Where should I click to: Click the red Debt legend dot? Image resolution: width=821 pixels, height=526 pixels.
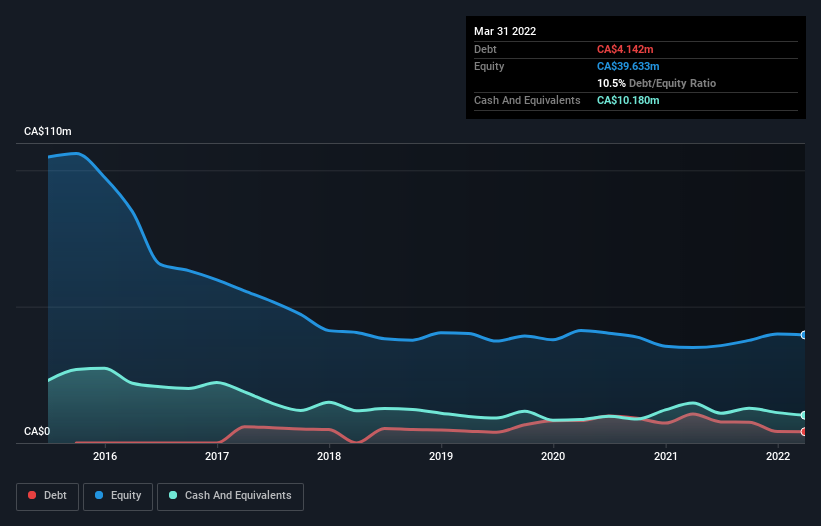(32, 495)
